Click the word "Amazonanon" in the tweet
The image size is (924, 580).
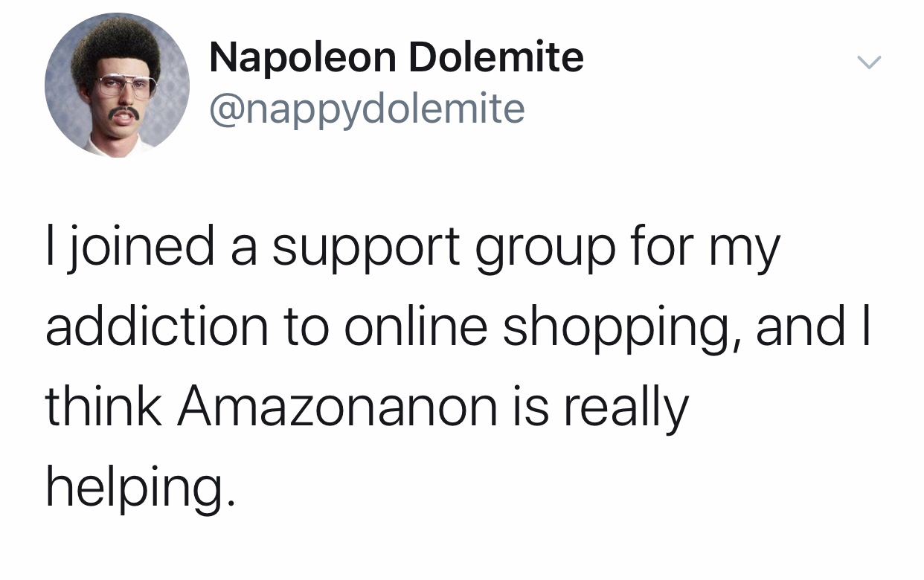click(336, 407)
